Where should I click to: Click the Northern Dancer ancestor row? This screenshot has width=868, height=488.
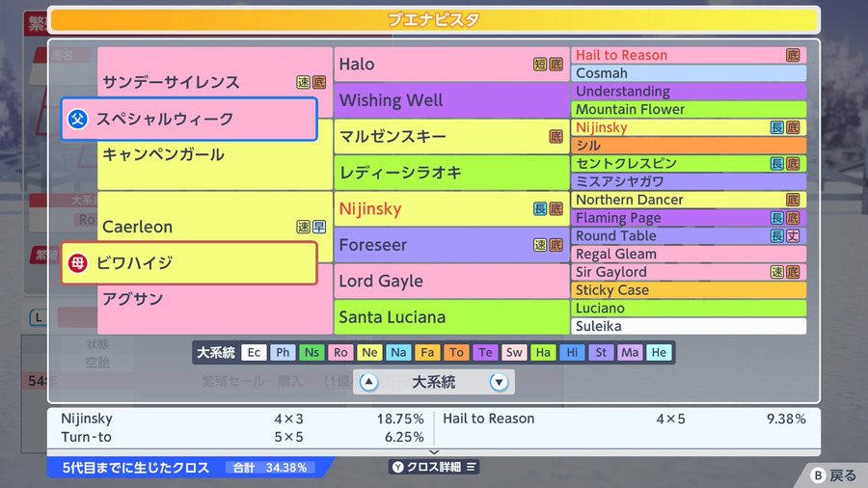tap(689, 200)
